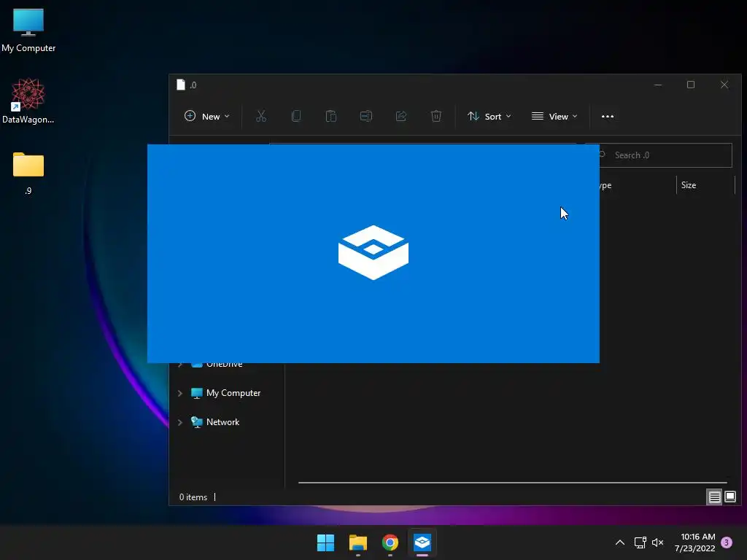Click the Search .0 input field

pos(665,155)
